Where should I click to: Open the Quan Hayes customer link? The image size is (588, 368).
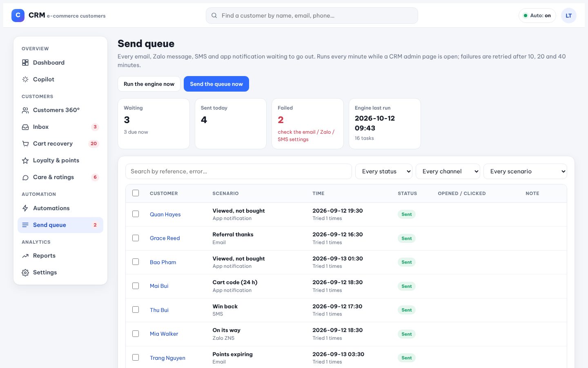[165, 214]
